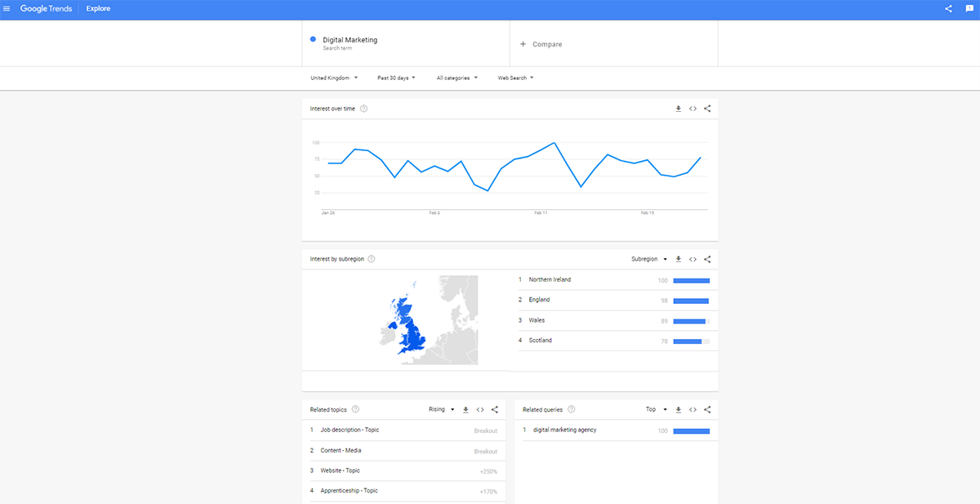Select Northern Ireland in subregion list
This screenshot has height=504, width=980.
tap(550, 279)
